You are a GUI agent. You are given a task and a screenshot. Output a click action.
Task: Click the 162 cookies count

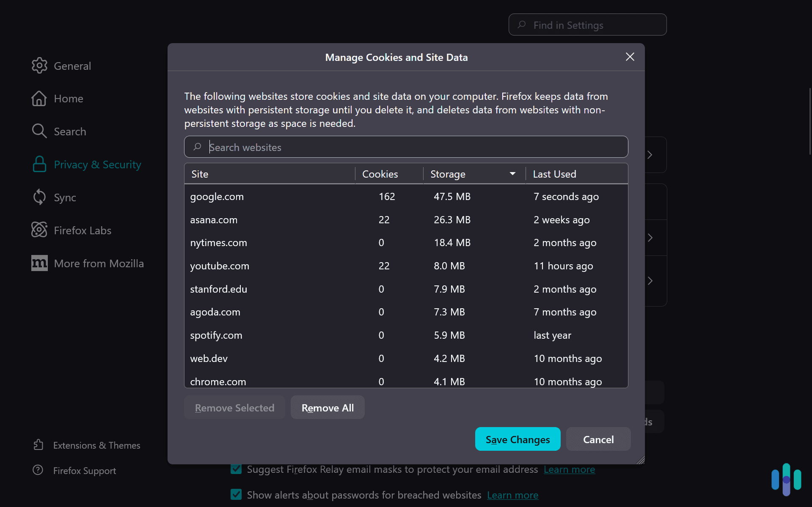(387, 197)
